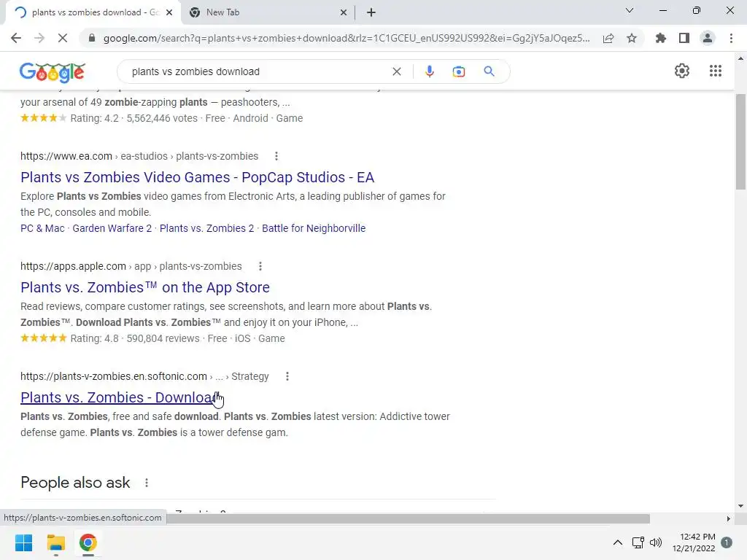747x560 pixels.
Task: Select the plants vs zombies download tab
Action: 93,12
